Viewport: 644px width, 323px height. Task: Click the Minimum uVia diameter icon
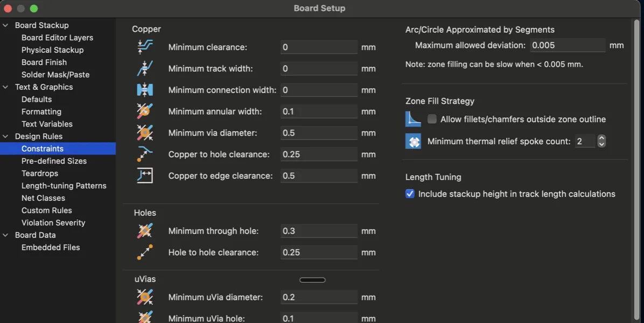145,297
